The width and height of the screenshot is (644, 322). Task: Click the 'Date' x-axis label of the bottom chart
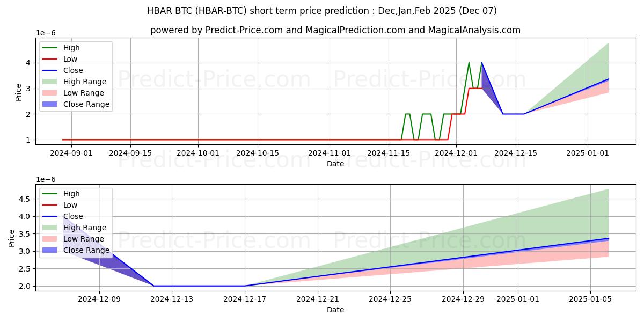point(335,310)
